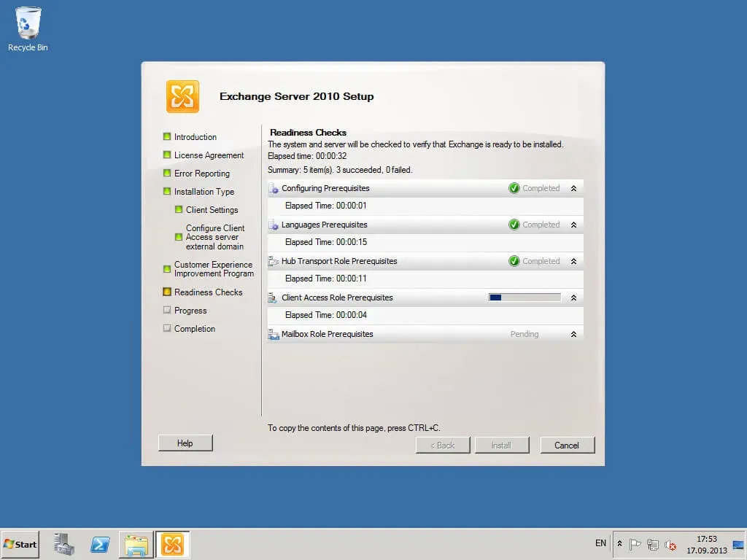Image resolution: width=747 pixels, height=560 pixels.
Task: Click the Mailbox Role Prerequisites icon
Action: [274, 334]
